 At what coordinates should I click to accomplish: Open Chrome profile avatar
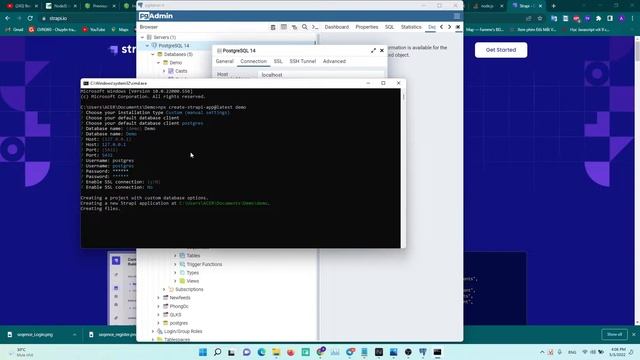coord(621,18)
